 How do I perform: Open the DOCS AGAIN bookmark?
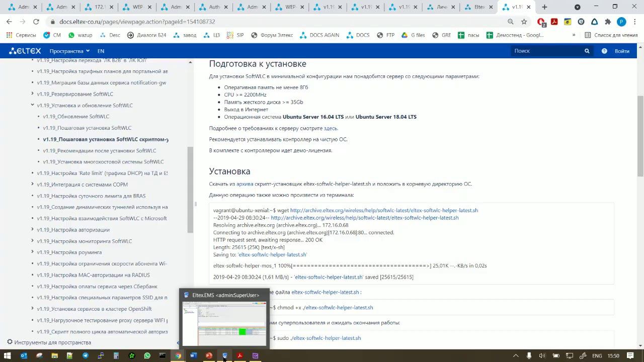click(319, 35)
